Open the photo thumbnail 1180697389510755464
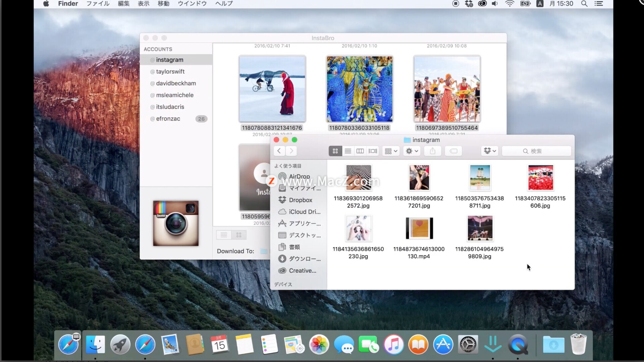Screen dimensions: 644x362 click(x=447, y=89)
